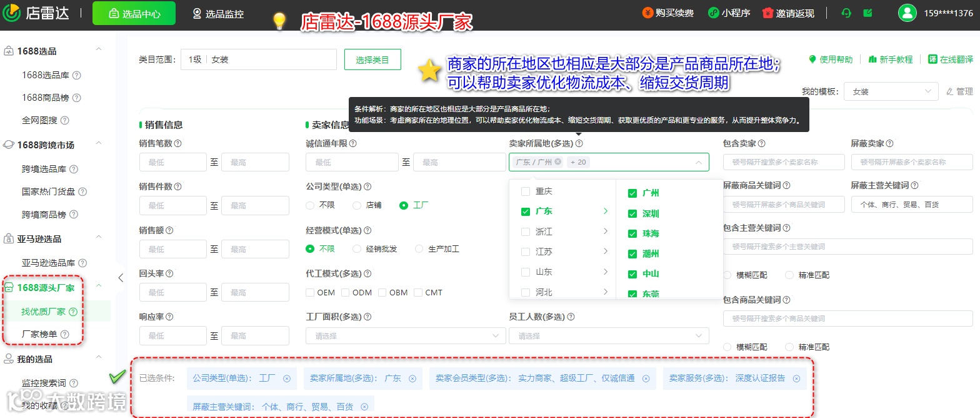Remove the 屏蔽主营关键词 selected condition

(364, 407)
